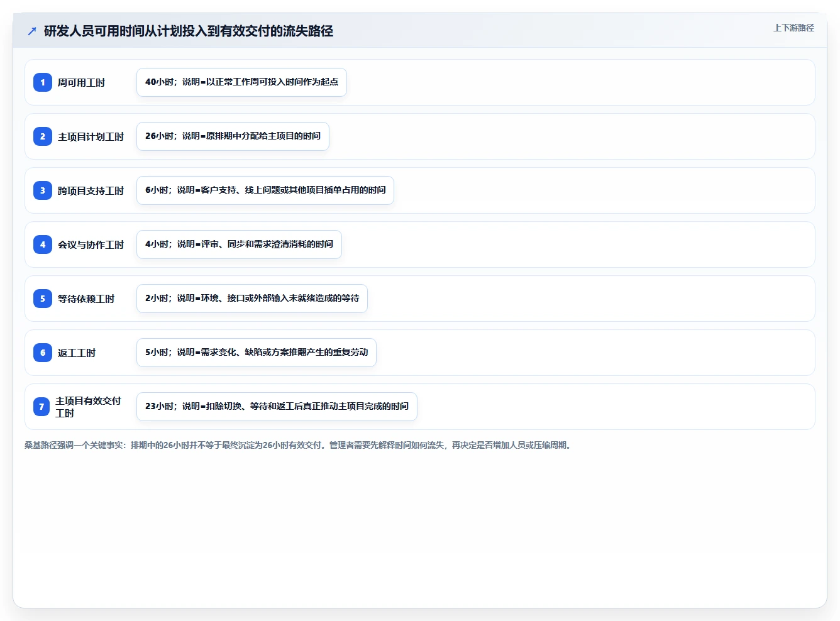Click the 跨项目支持工时 label

click(x=91, y=190)
